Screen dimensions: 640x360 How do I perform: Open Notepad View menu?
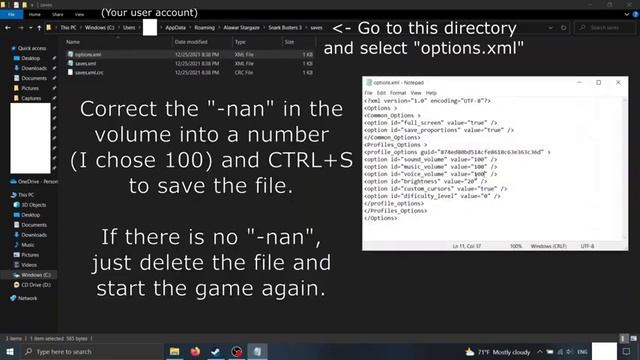(416, 93)
